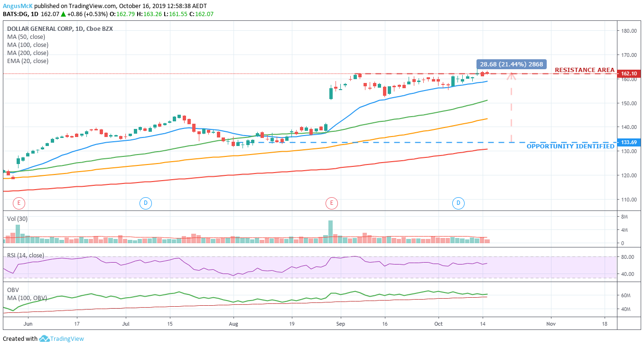The width and height of the screenshot is (644, 347).
Task: Click the 120.00 price axis label
Action: [629, 175]
